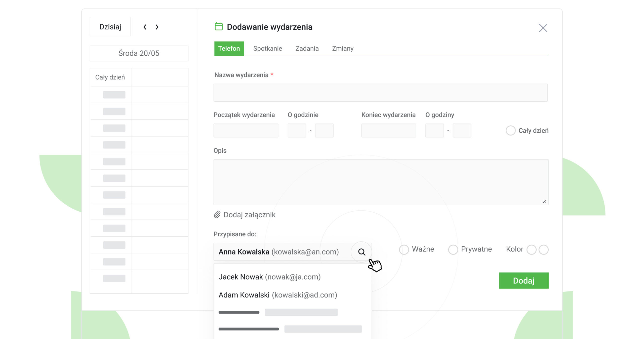This screenshot has width=644, height=339.
Task: Choose Jacek Nowak from dropdown list
Action: (x=269, y=277)
